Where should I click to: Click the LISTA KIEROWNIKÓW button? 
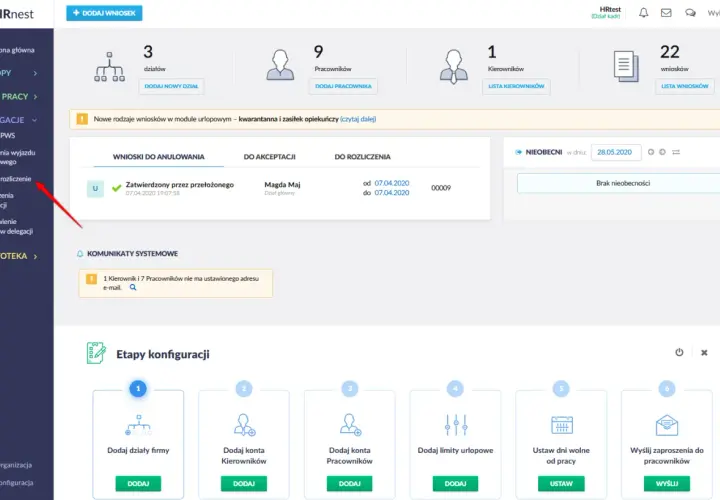[516, 86]
